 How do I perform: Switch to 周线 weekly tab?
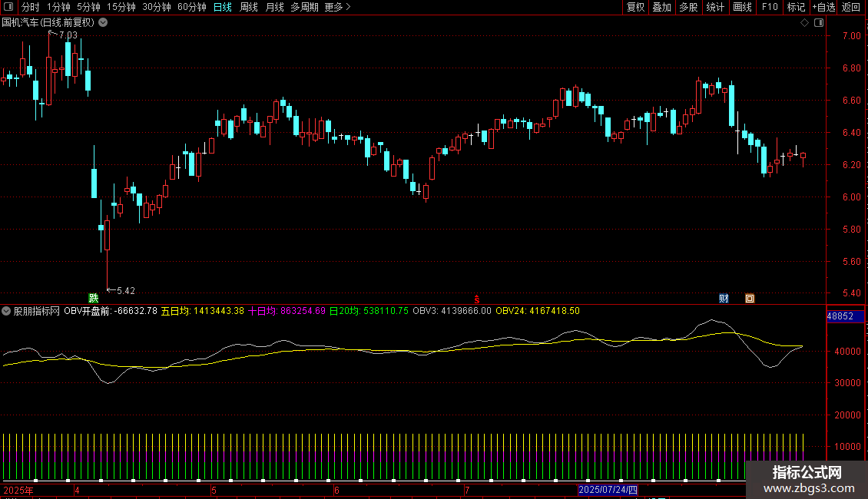pos(249,7)
